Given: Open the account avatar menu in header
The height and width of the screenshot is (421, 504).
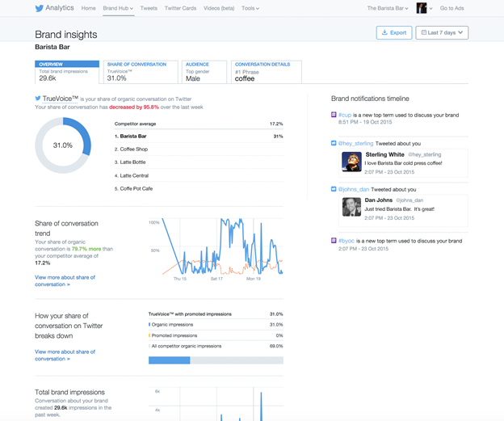Looking at the screenshot, I should [424, 8].
